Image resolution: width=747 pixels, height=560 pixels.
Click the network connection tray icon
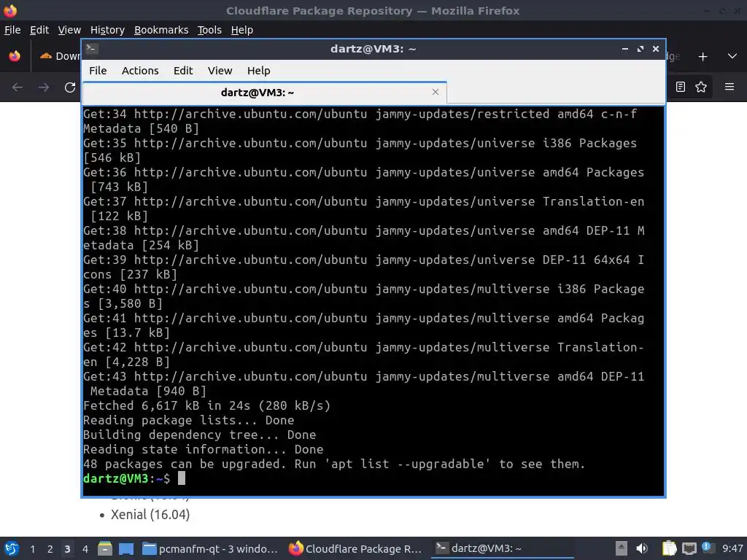click(x=689, y=548)
